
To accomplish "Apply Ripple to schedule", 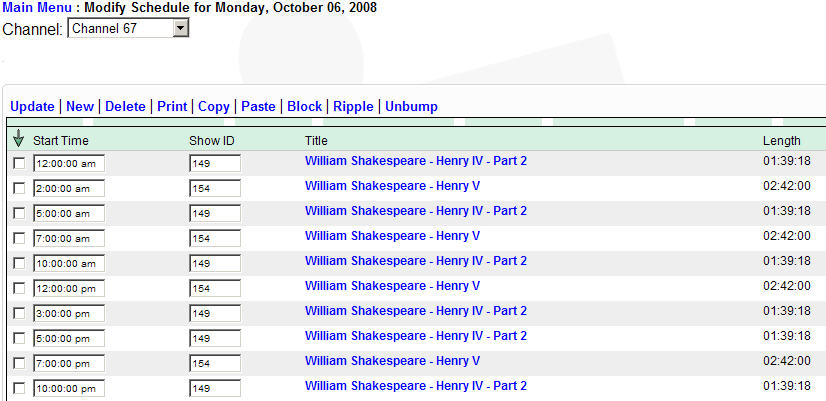I will pyautogui.click(x=353, y=106).
